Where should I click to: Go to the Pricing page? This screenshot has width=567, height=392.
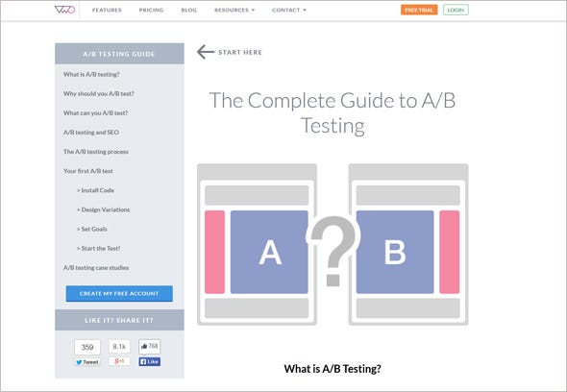(x=151, y=11)
